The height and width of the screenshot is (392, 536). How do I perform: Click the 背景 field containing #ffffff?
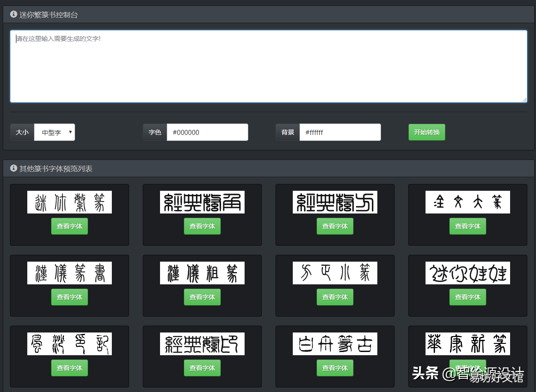(x=340, y=132)
